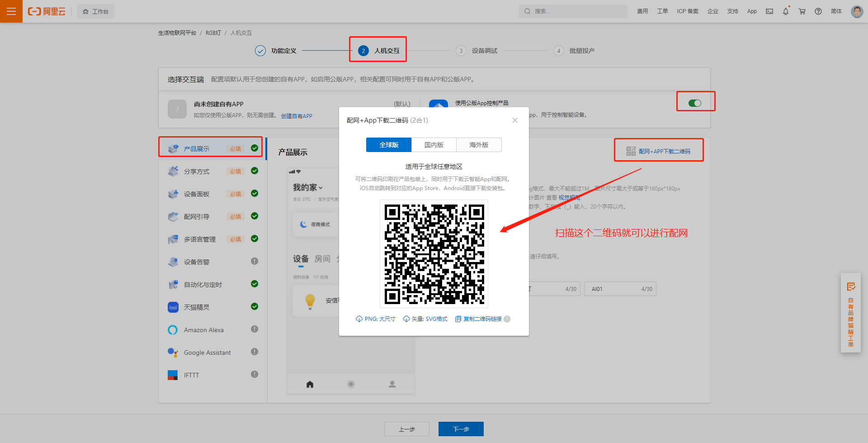The image size is (868, 443).
Task: Go to step 4 批量投产
Action: click(x=574, y=51)
